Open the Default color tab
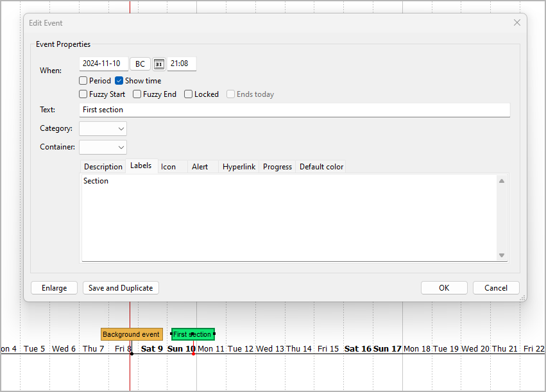This screenshot has height=392, width=546. (x=321, y=166)
